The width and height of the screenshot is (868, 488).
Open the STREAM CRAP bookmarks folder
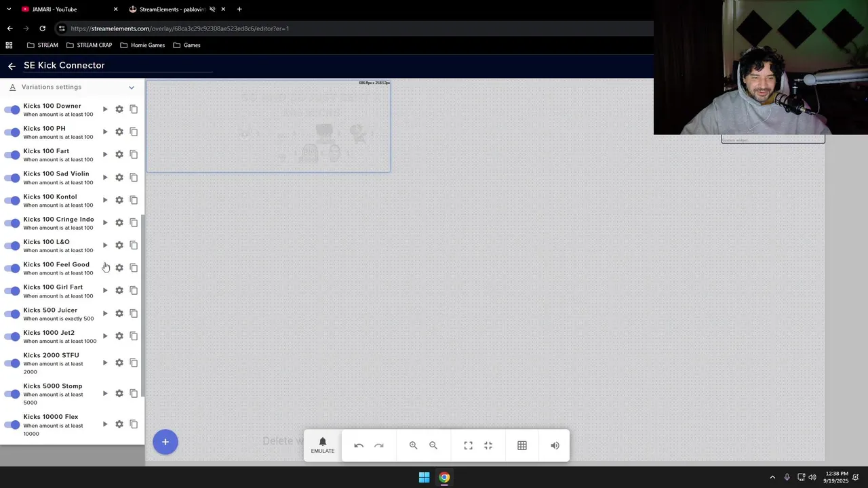click(x=90, y=45)
